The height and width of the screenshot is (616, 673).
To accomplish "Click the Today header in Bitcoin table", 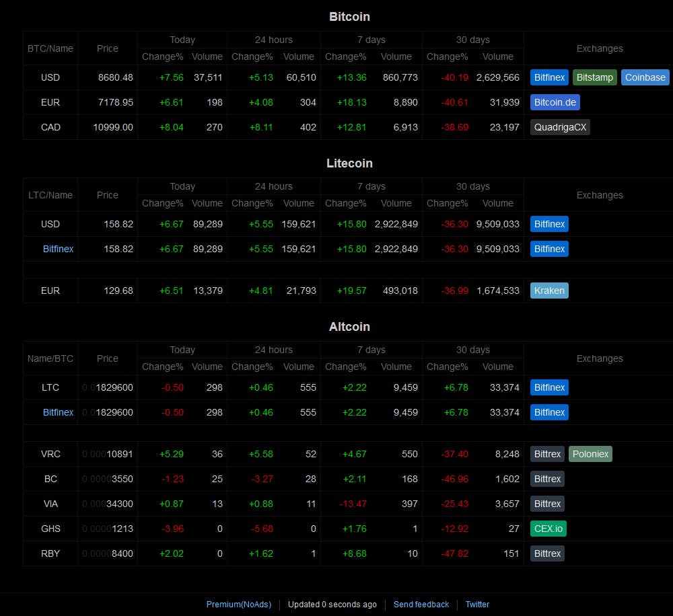I will [182, 40].
